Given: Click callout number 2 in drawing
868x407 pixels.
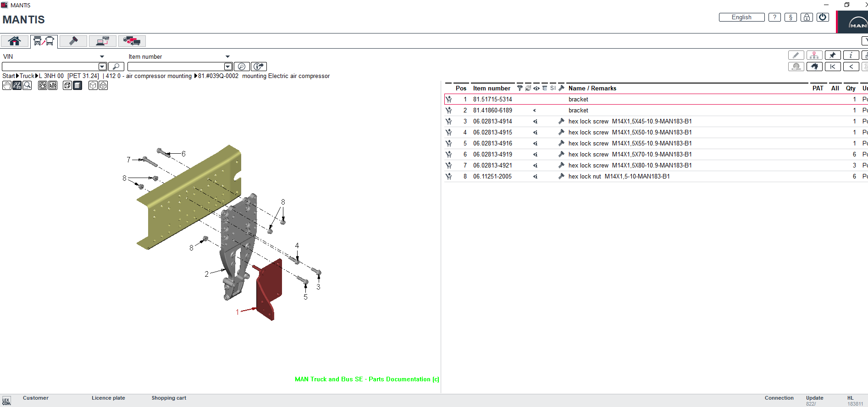Looking at the screenshot, I should click(206, 274).
